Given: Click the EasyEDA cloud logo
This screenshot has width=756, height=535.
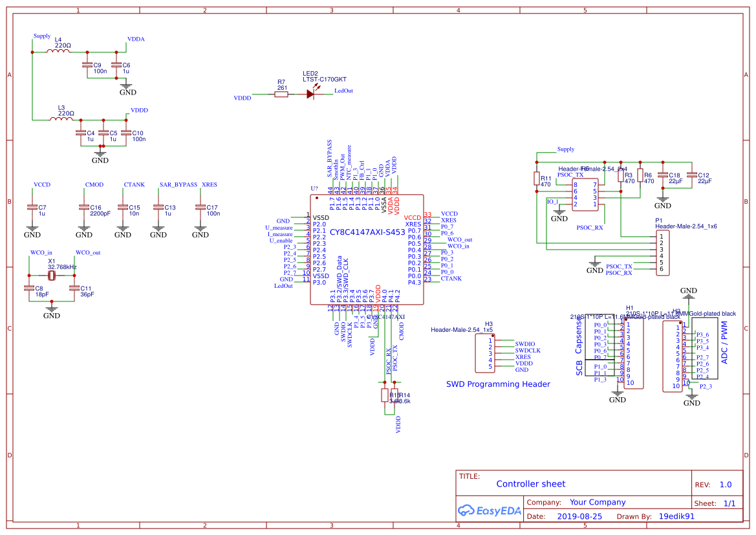Looking at the screenshot, I should (466, 510).
